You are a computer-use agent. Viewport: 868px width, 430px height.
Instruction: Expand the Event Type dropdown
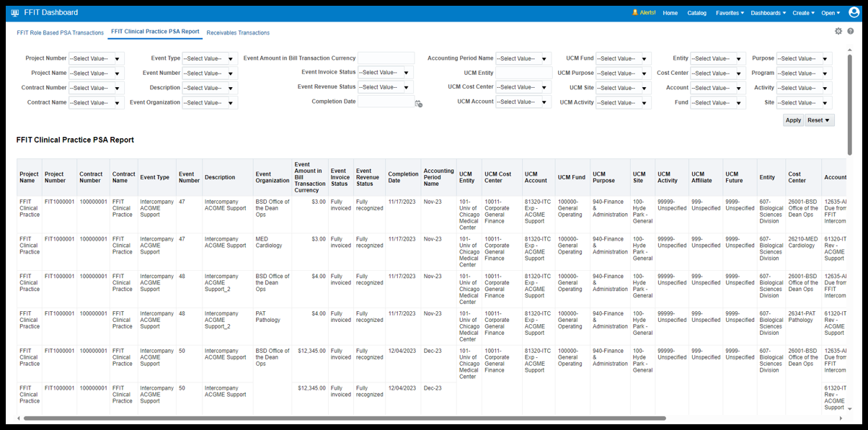(x=210, y=58)
